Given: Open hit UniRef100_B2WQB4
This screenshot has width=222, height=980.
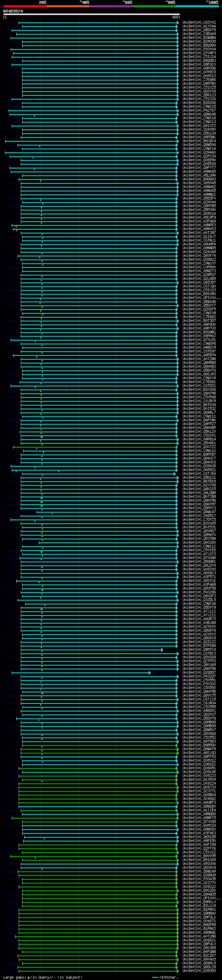Looking at the screenshot, I should click(x=199, y=38).
